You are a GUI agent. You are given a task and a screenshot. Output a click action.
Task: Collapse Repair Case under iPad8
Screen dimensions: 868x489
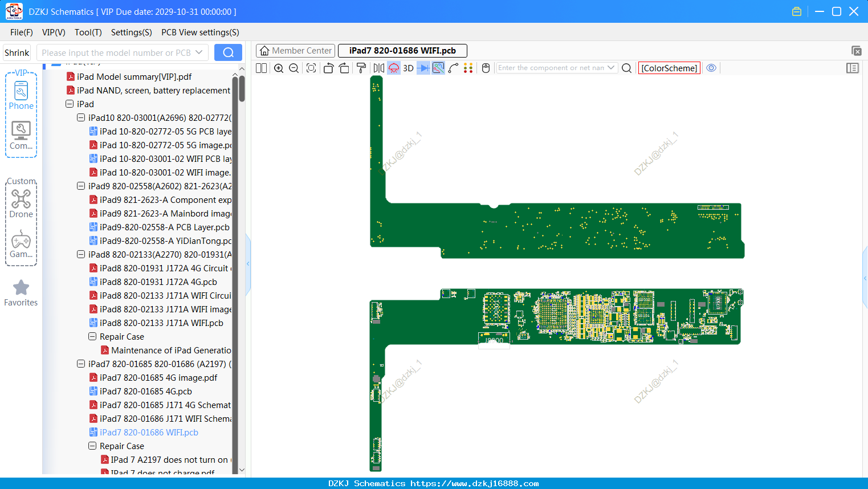point(92,336)
